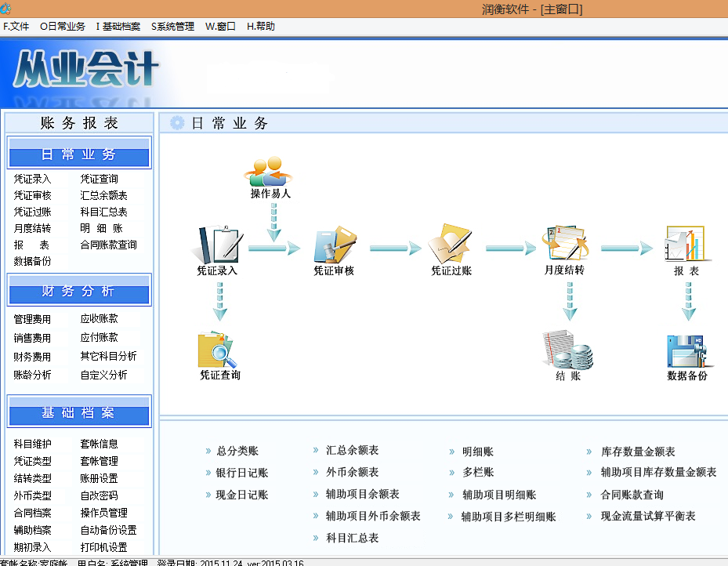Open 总分类账 report link
This screenshot has height=566, width=728.
[237, 451]
